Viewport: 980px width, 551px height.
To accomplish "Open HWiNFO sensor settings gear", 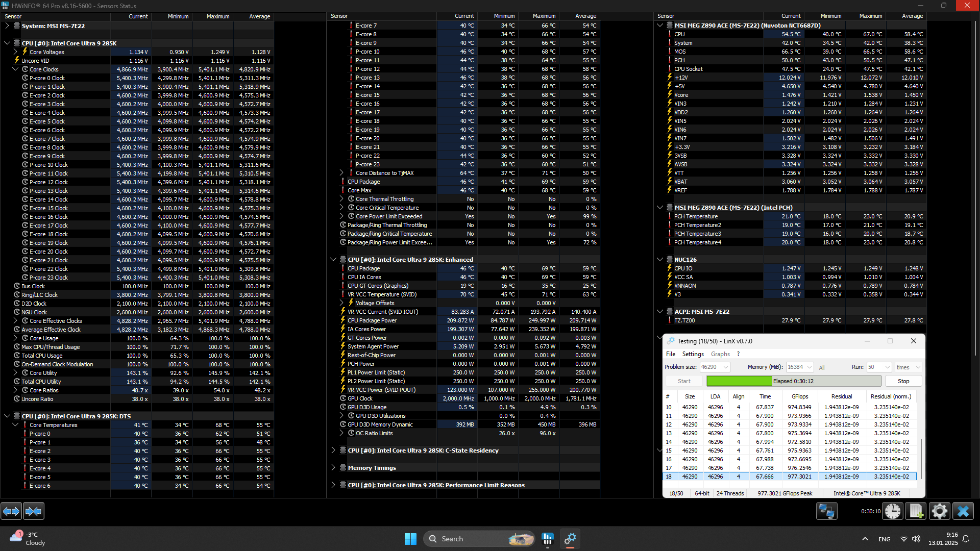I will pos(939,511).
